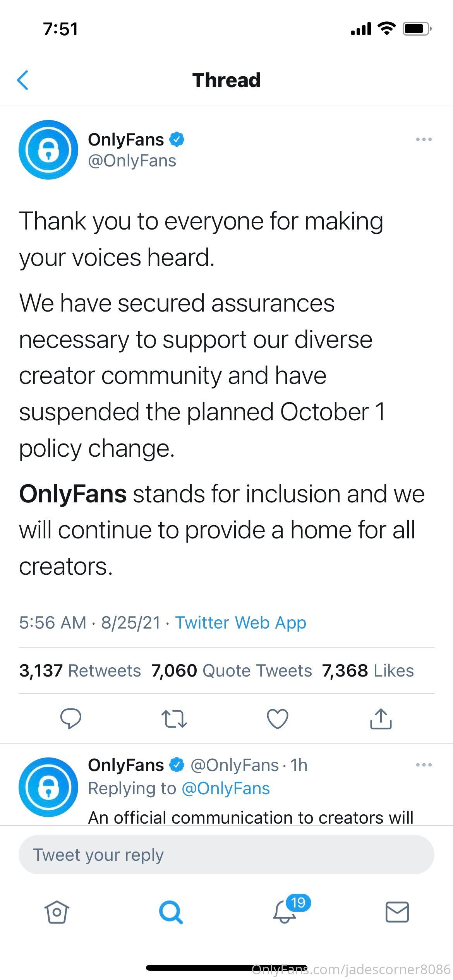Open the Search tab magnifier

pyautogui.click(x=171, y=912)
